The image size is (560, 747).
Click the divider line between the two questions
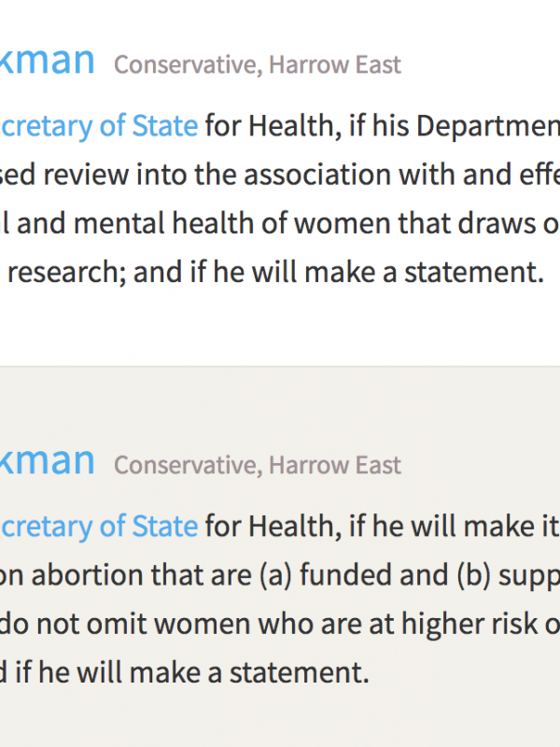click(280, 366)
